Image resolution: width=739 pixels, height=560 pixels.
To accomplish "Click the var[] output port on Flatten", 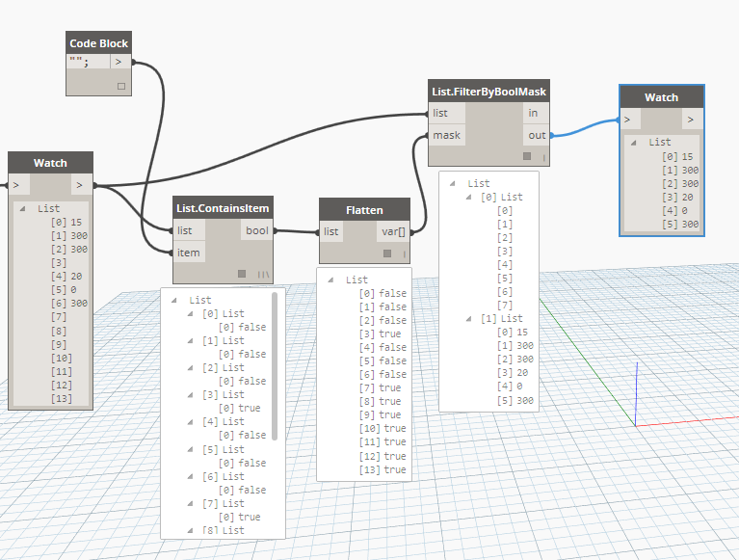I will 393,231.
